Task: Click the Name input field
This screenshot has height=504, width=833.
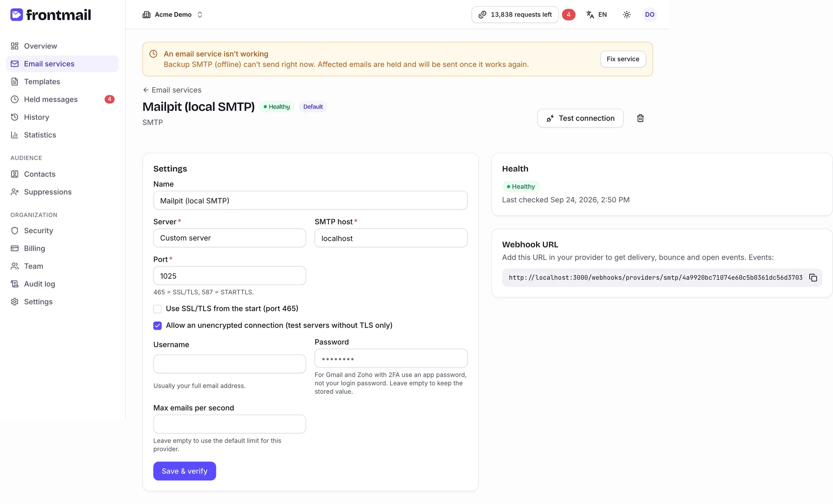Action: click(x=310, y=200)
